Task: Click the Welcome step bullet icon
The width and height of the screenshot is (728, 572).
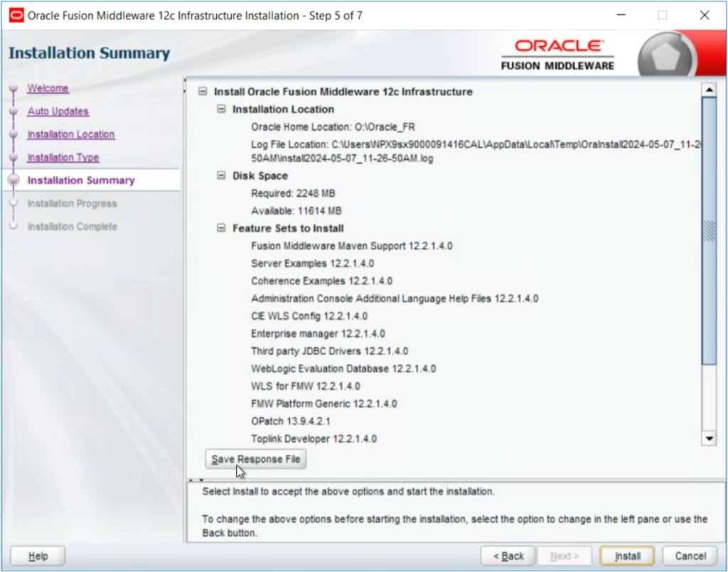Action: (x=14, y=88)
